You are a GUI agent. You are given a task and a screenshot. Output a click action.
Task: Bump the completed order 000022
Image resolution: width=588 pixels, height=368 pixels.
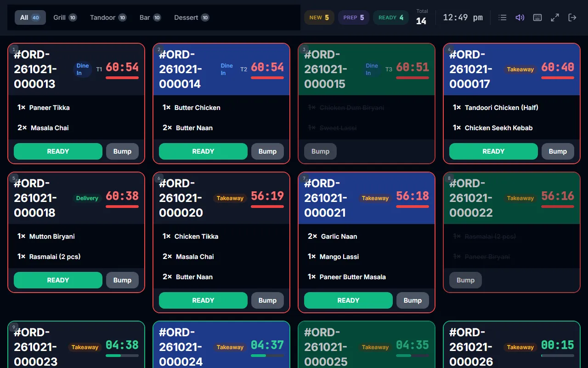point(465,280)
